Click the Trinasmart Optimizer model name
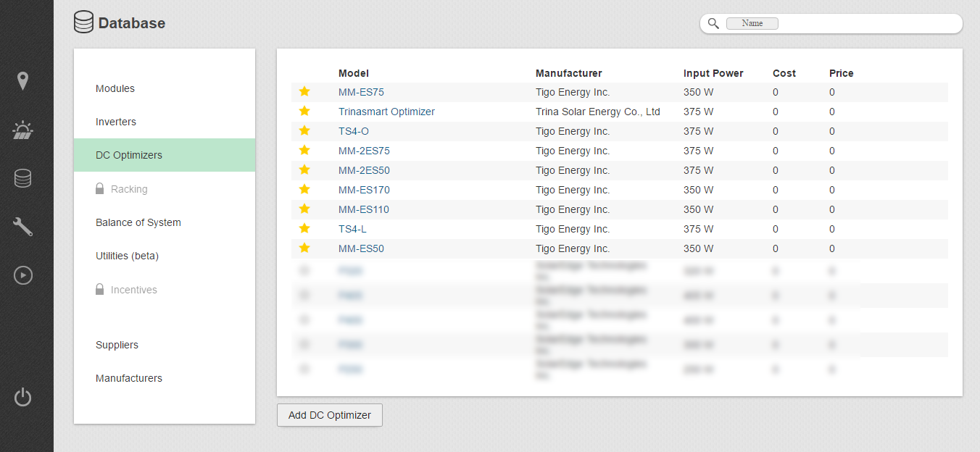 point(386,112)
